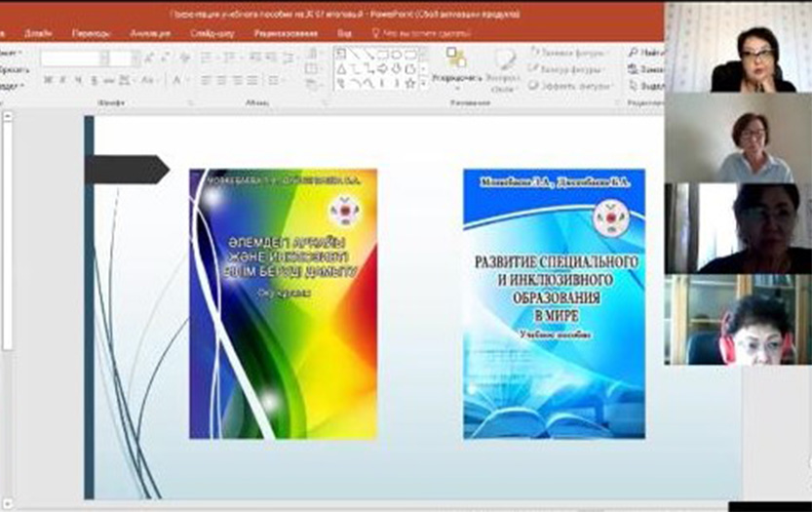Click the Найти (Find) magnifier icon
The image size is (812, 512).
click(635, 52)
